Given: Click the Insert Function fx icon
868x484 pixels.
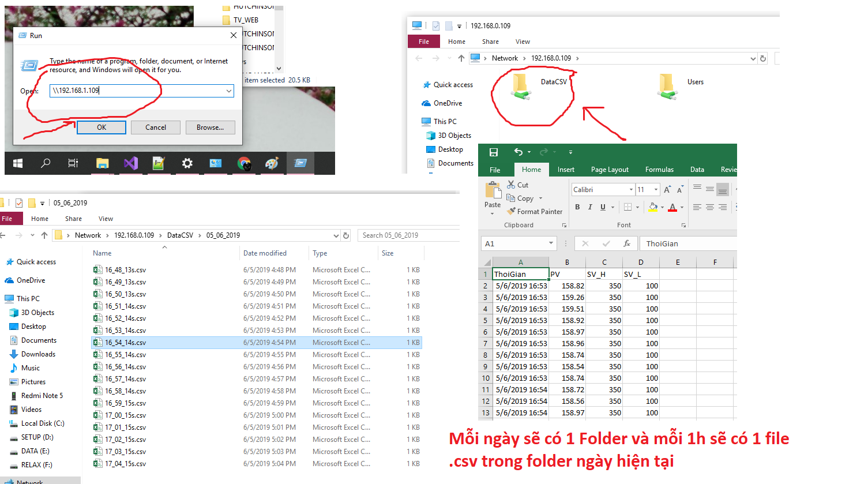Looking at the screenshot, I should (627, 244).
